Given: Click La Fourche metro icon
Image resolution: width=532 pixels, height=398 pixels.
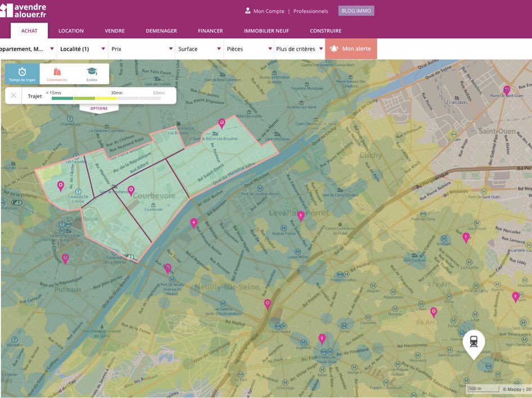Looking at the screenshot, I should coord(469,262).
